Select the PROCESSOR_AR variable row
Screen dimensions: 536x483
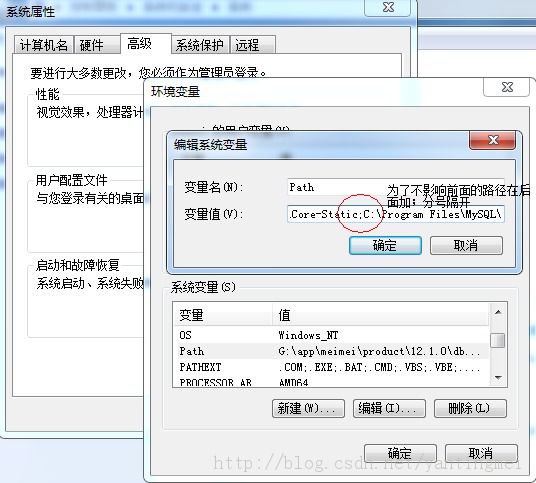click(x=331, y=381)
